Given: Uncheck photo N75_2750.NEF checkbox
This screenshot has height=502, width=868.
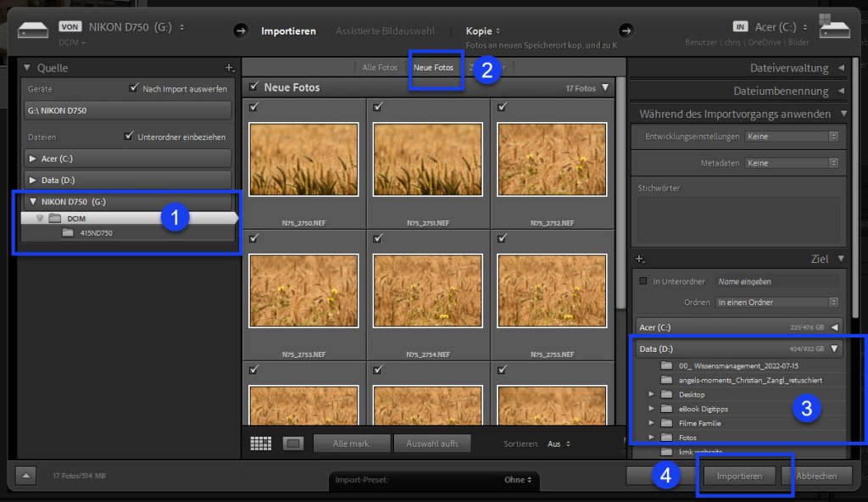Looking at the screenshot, I should pos(253,106).
